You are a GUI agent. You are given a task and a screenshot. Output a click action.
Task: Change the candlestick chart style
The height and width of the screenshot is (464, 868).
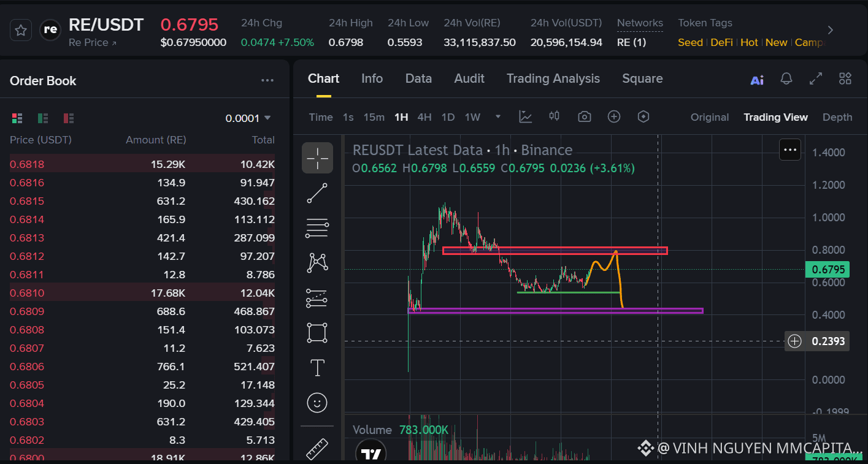click(555, 116)
